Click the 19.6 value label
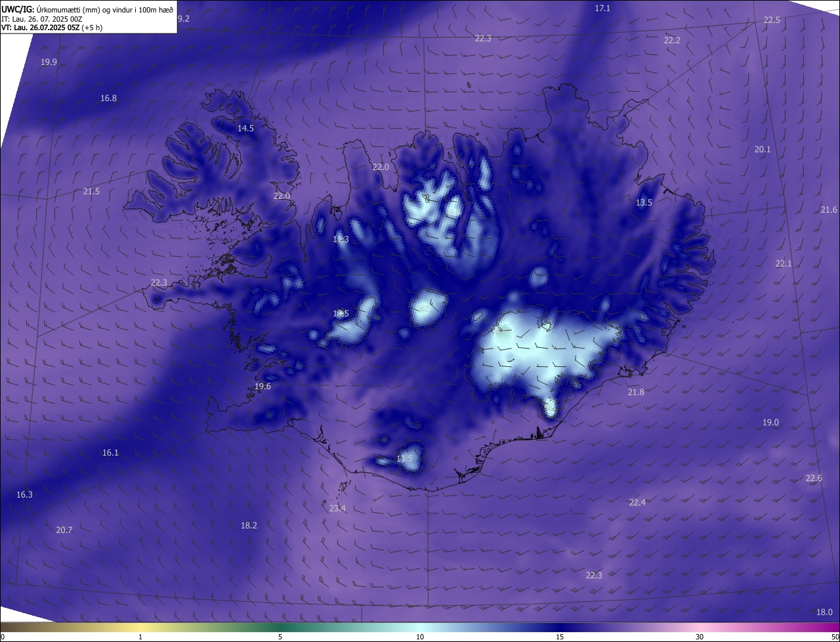This screenshot has width=840, height=642. (262, 387)
